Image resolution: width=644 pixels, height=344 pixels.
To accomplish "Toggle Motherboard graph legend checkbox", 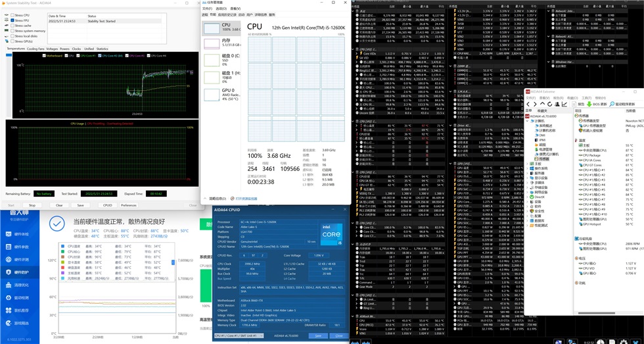I will 45,56.
